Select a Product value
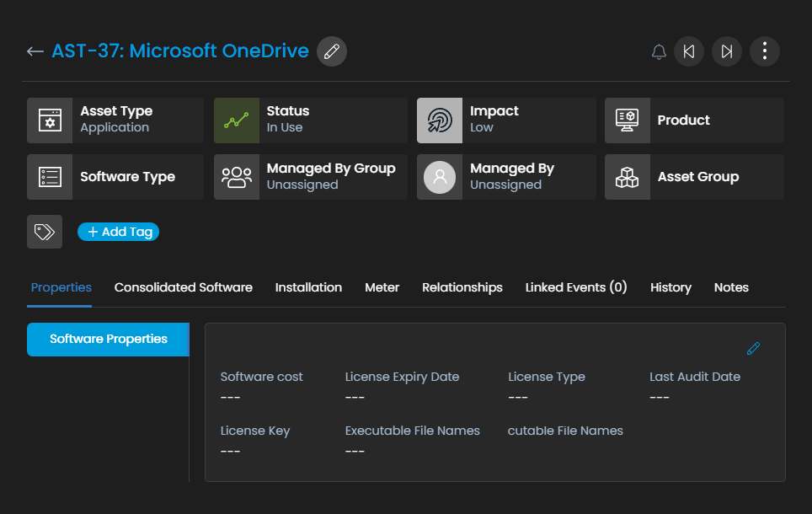The image size is (812, 514). [694, 120]
